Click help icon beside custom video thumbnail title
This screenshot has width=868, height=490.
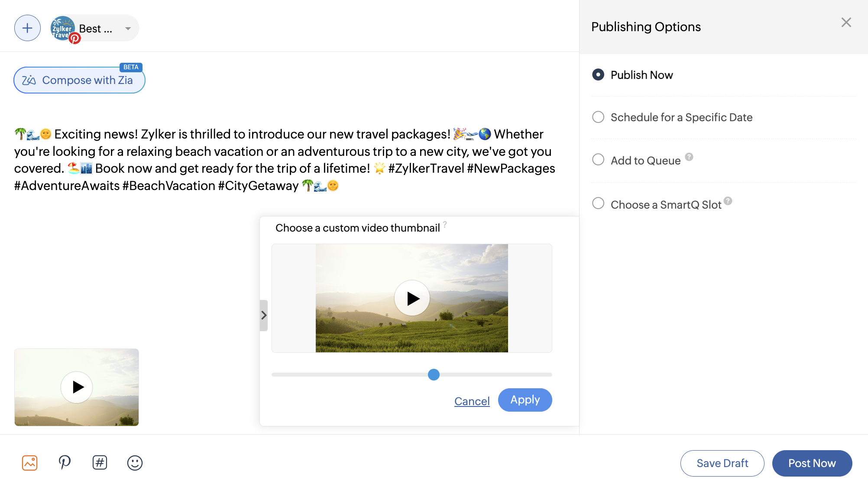pos(445,224)
